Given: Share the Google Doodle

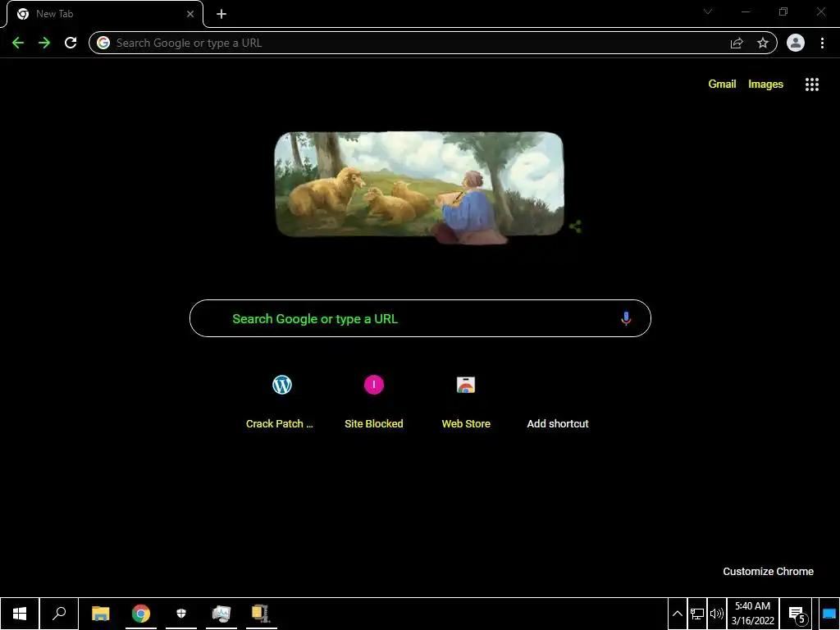Looking at the screenshot, I should pos(575,226).
